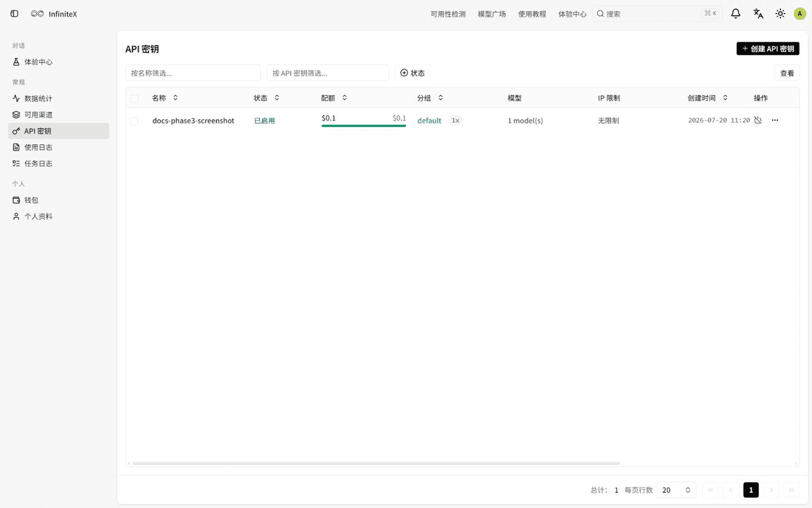This screenshot has height=508, width=812.
Task: Click the 1 model(s) cell
Action: point(525,121)
